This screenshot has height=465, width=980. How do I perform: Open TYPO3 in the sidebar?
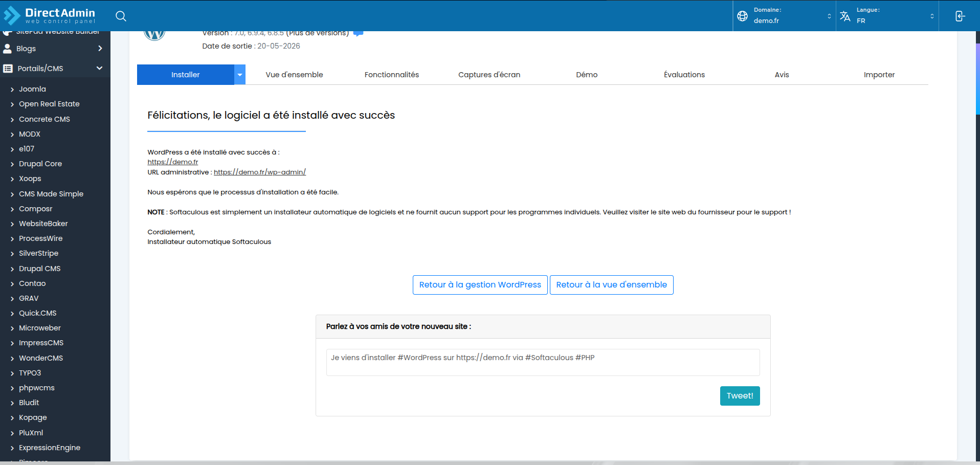[30, 373]
